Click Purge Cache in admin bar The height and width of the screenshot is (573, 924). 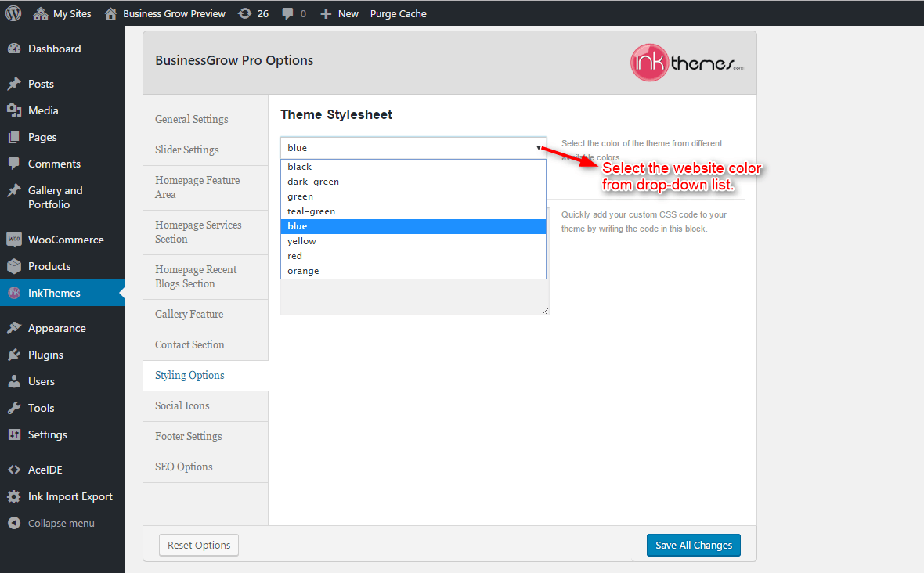pos(399,13)
